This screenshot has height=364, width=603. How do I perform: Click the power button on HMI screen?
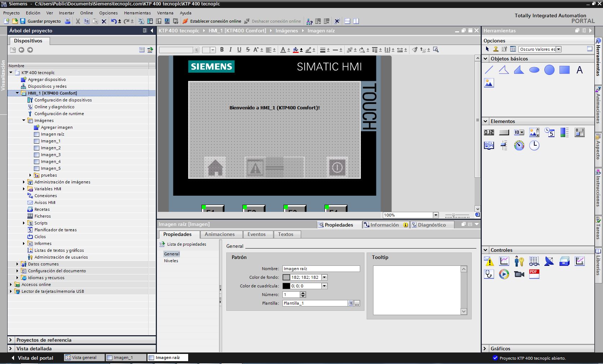(337, 167)
